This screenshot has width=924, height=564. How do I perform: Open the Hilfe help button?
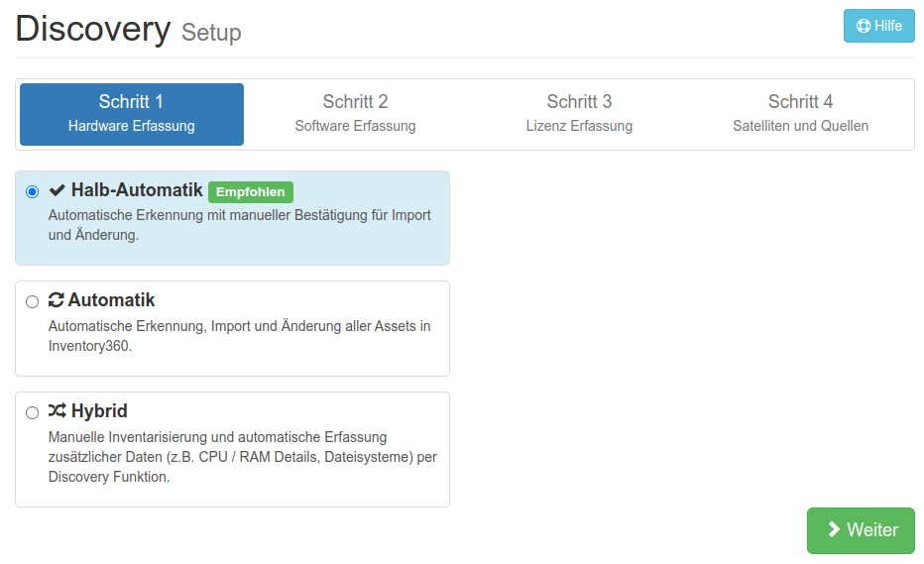pos(878,26)
